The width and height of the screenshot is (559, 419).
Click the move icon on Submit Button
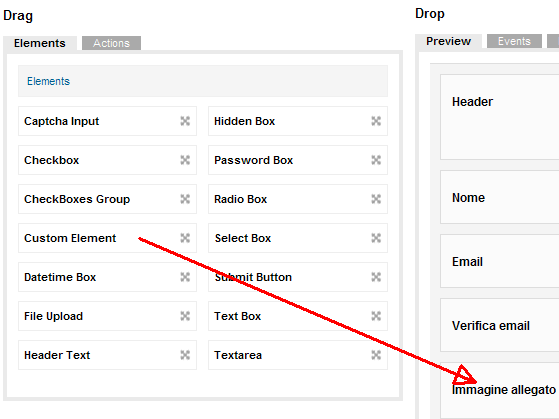pyautogui.click(x=376, y=277)
